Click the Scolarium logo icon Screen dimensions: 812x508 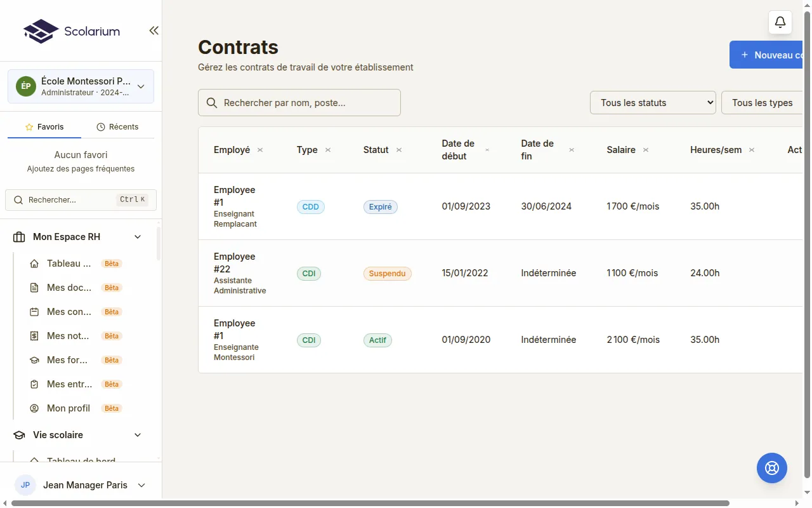tap(41, 31)
